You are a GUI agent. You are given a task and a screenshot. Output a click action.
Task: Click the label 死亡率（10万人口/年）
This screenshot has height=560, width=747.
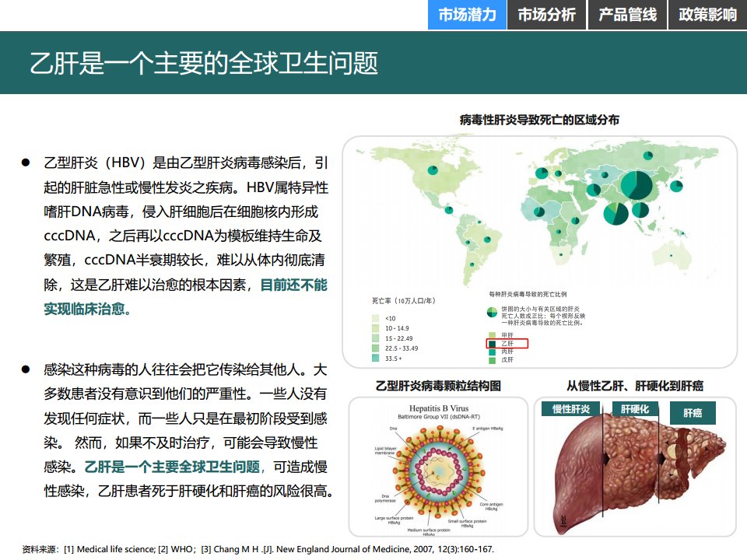click(404, 301)
